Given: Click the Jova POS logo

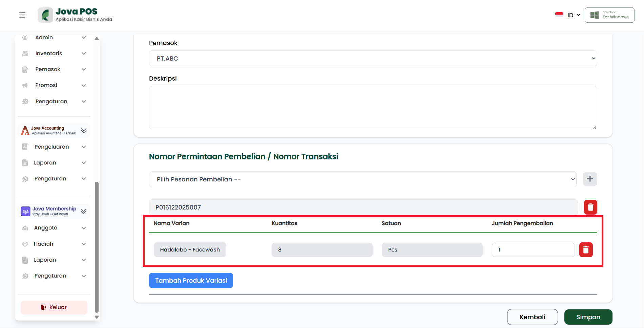Looking at the screenshot, I should click(x=75, y=15).
